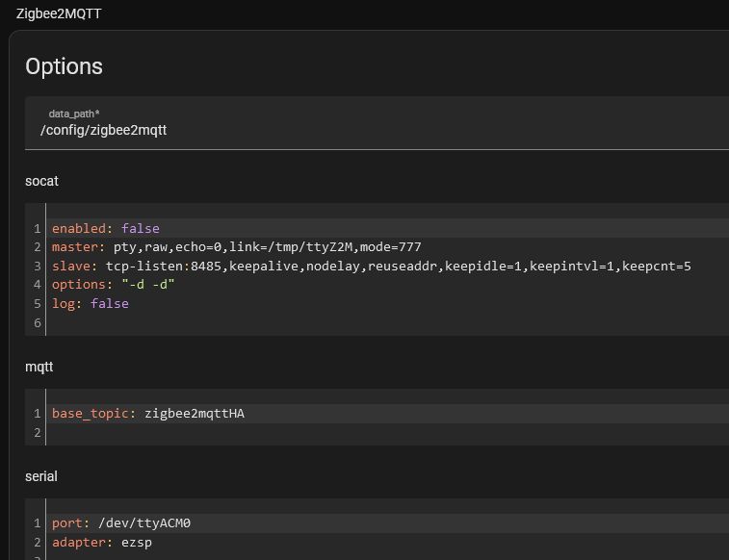The width and height of the screenshot is (729, 560).
Task: Click line number 1 in socat gutter
Action: (38, 228)
